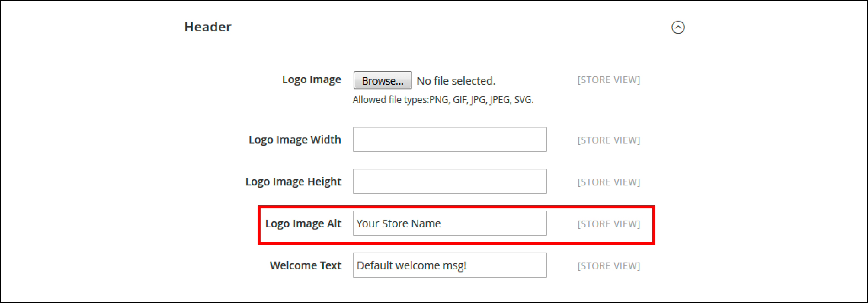Click the Browse... button for Logo Image
The width and height of the screenshot is (868, 303).
point(383,80)
